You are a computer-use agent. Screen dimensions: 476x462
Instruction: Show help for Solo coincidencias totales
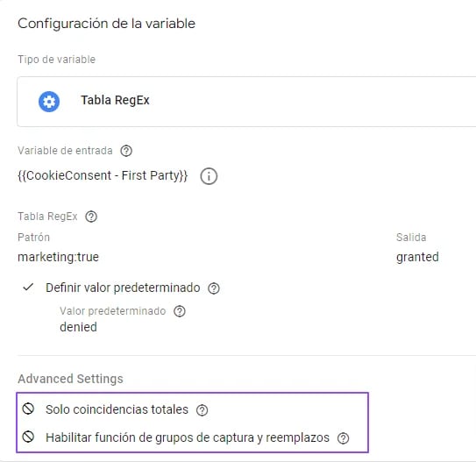pos(202,410)
